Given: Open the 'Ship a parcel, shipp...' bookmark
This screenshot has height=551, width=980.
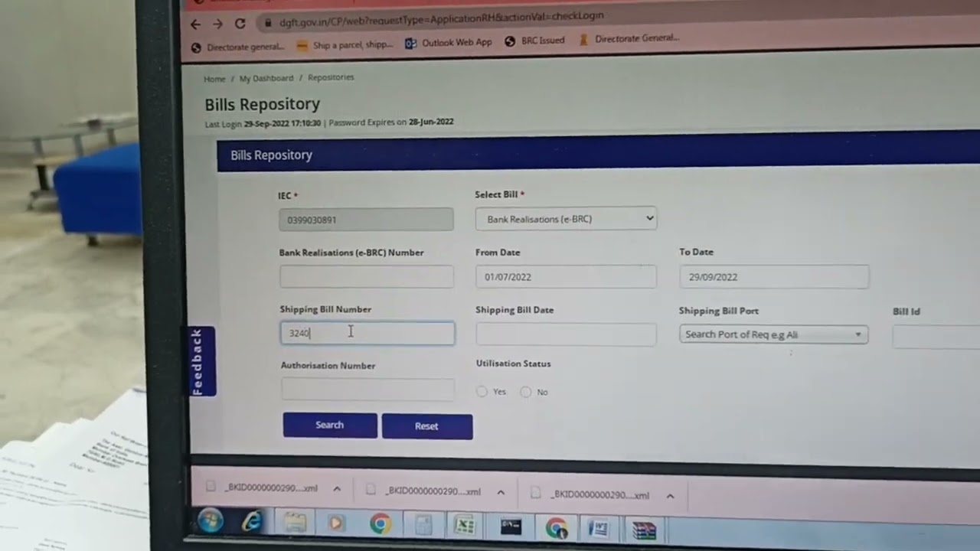Looking at the screenshot, I should click(345, 45).
